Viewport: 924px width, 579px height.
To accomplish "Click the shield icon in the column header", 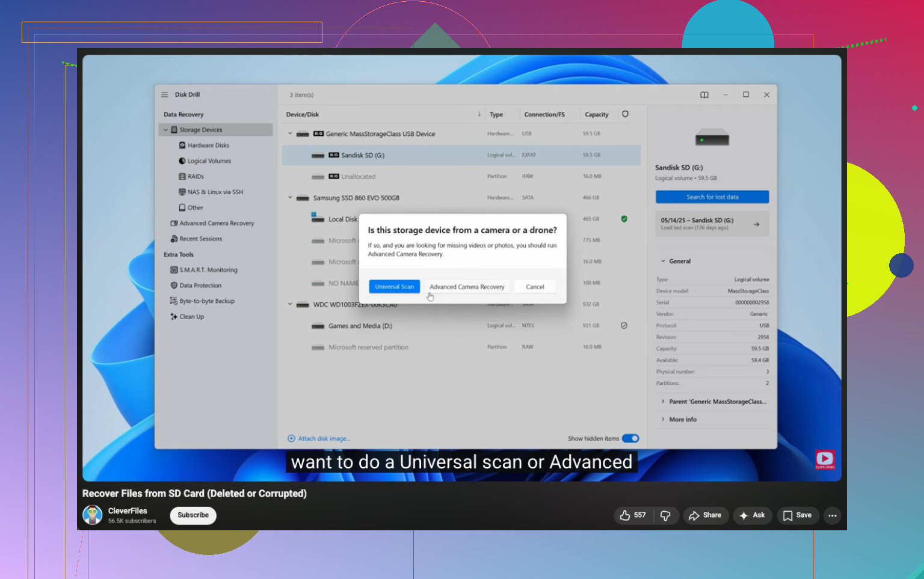I will pos(625,114).
